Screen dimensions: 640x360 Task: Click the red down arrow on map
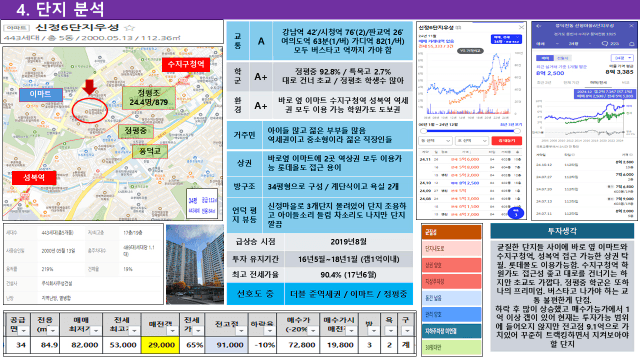(x=89, y=87)
